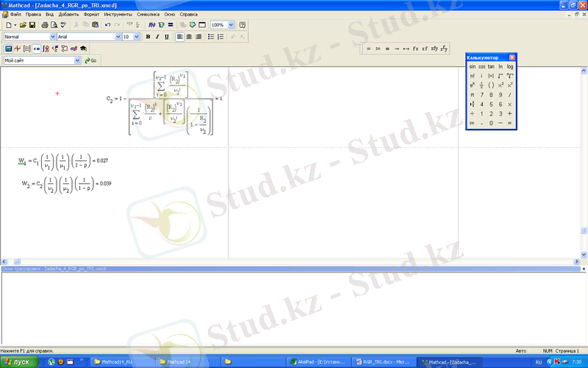
Task: Insert square root from Calculator palette
Action: (x=501, y=76)
